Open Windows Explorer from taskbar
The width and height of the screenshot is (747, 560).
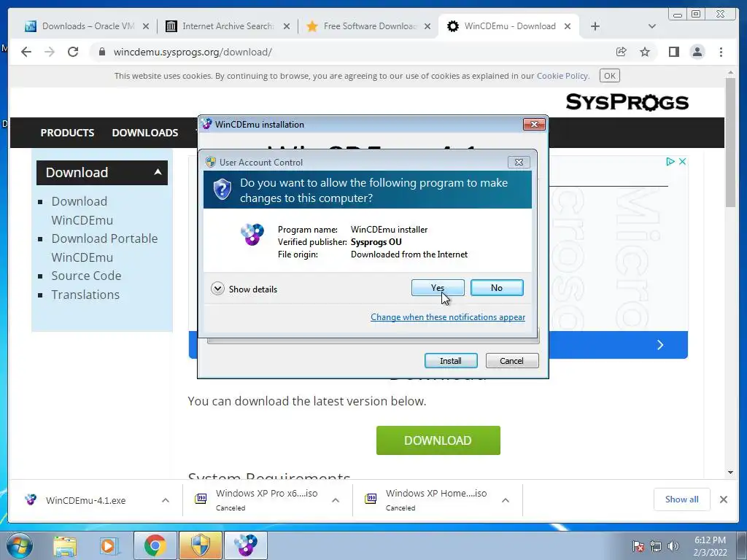click(65, 545)
